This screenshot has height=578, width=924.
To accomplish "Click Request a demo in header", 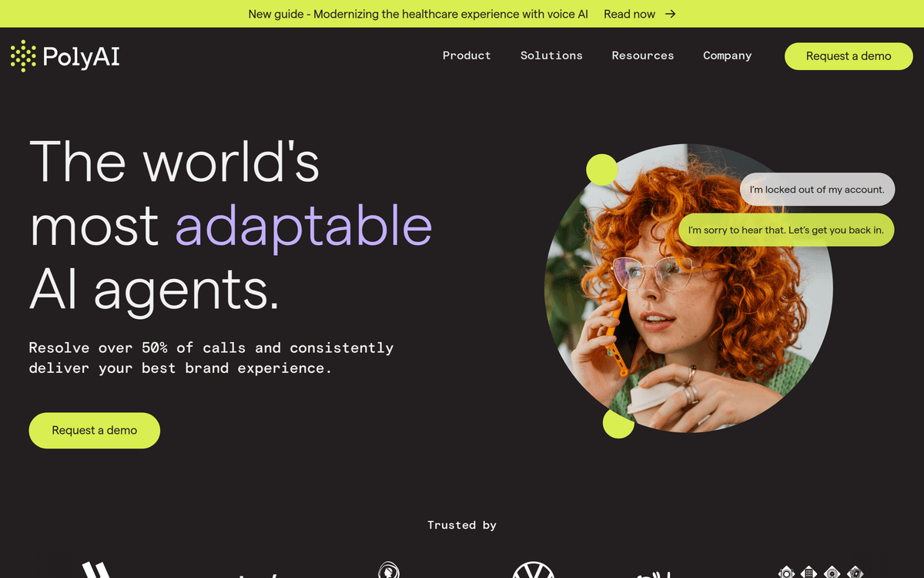I will (849, 56).
